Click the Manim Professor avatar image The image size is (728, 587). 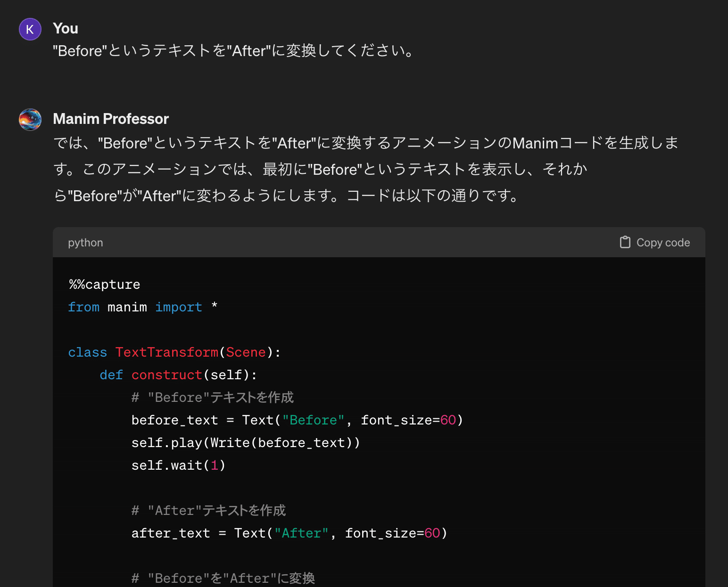click(x=30, y=120)
